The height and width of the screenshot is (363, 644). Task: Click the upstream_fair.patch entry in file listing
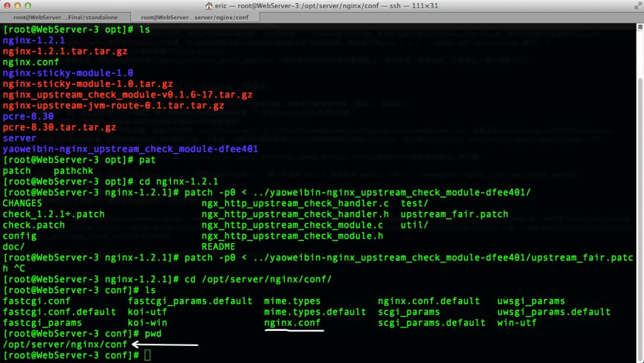(454, 214)
